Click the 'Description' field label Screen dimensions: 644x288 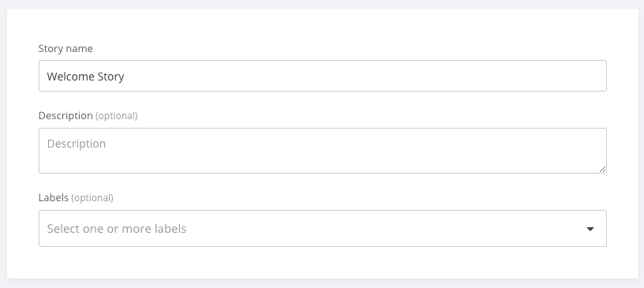click(x=66, y=116)
